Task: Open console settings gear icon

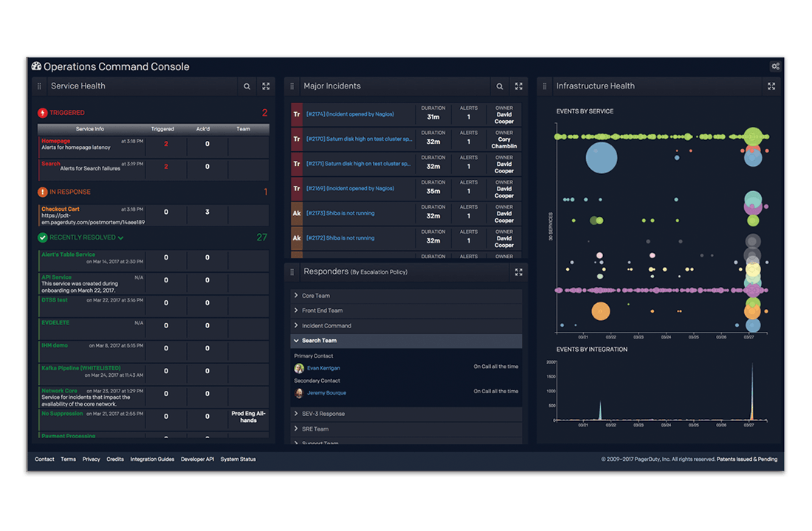Action: [775, 66]
